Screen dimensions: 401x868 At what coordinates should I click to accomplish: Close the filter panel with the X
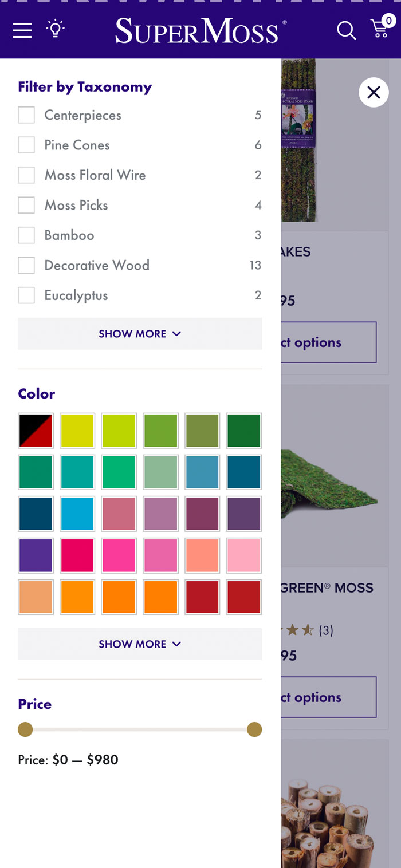[374, 92]
